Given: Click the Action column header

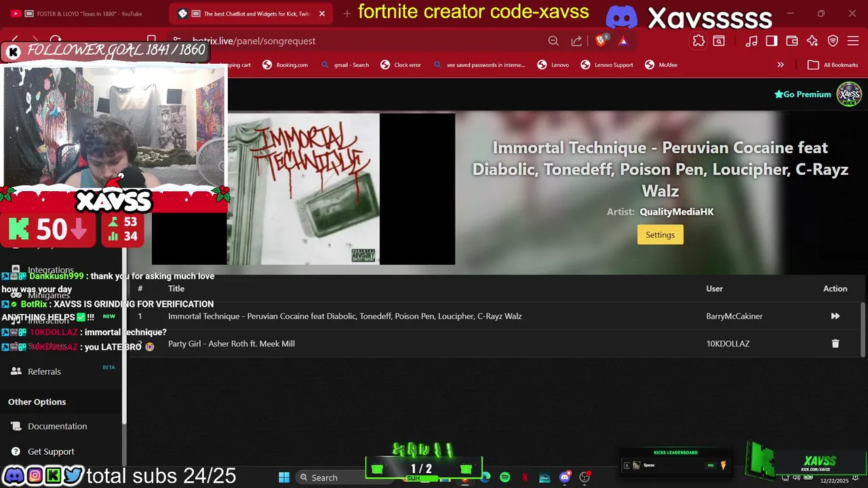Looking at the screenshot, I should (x=835, y=289).
